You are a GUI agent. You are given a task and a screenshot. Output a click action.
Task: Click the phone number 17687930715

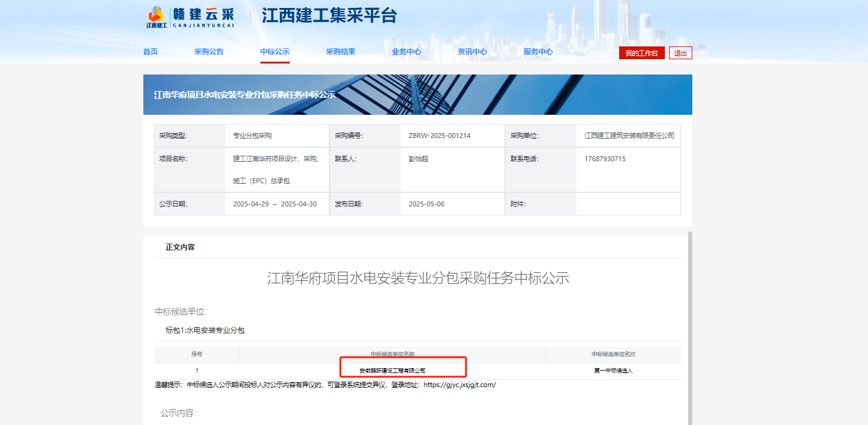605,159
